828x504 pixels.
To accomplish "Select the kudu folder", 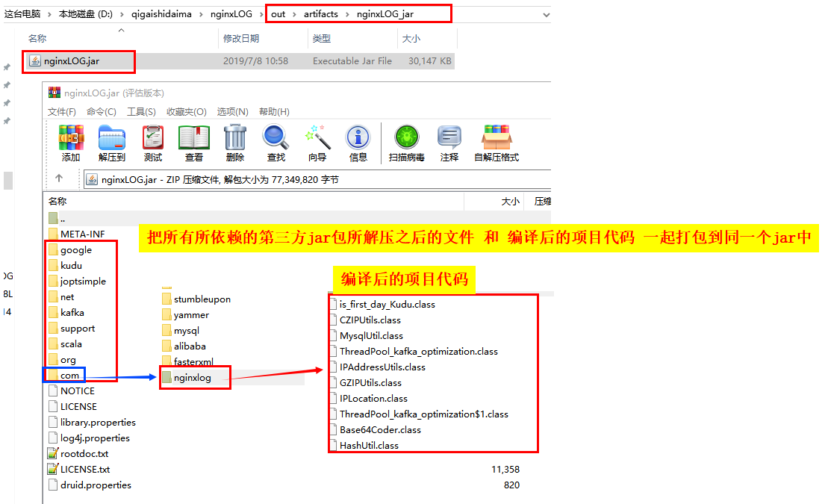I will pos(65,266).
